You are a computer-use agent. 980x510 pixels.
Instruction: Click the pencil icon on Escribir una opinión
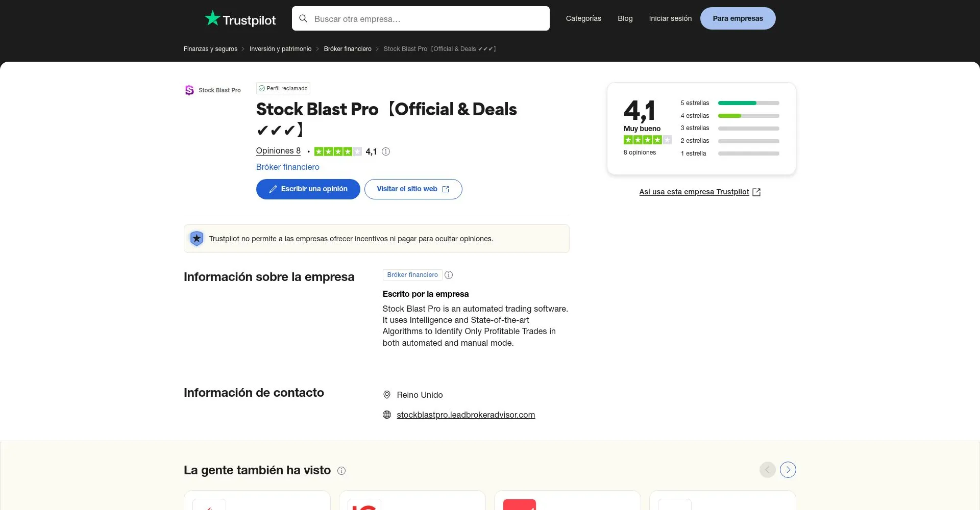(273, 189)
